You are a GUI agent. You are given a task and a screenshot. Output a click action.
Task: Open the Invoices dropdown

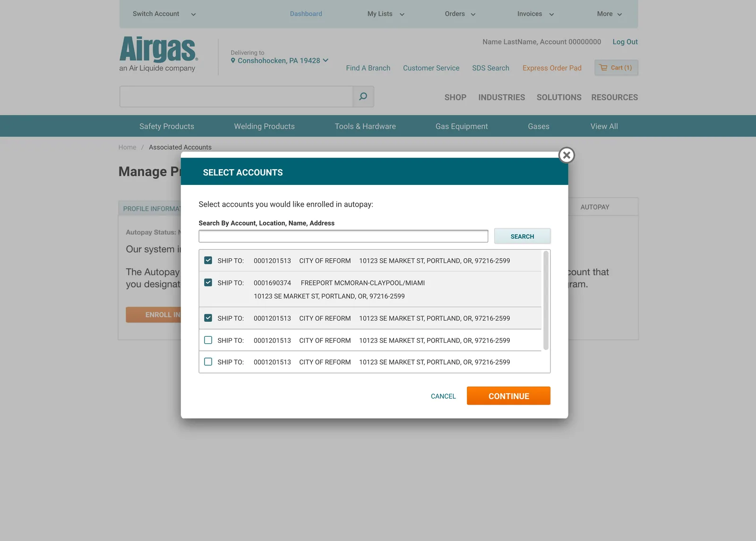[535, 14]
